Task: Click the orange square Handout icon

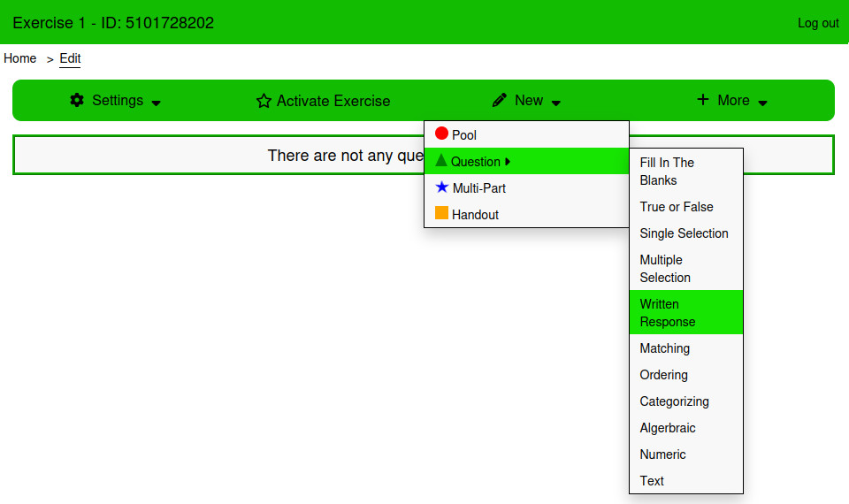Action: 441,213
